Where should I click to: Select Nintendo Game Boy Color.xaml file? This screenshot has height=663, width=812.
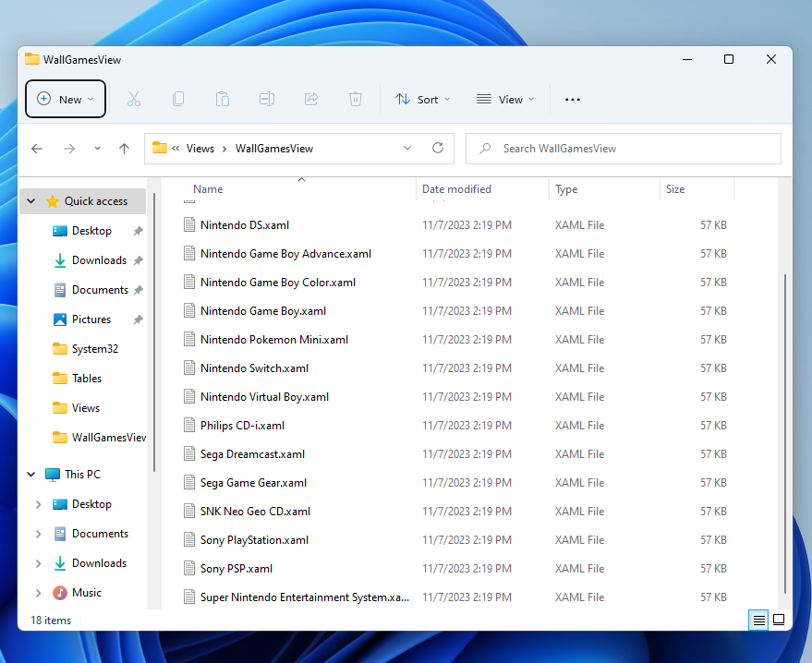(x=278, y=282)
